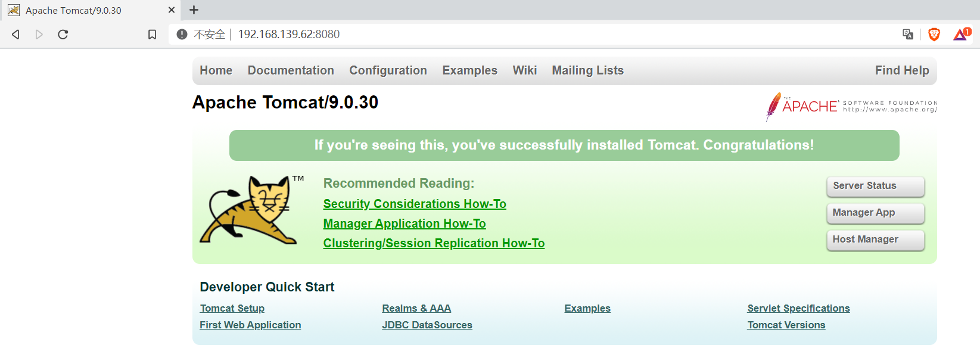This screenshot has height=351, width=980.
Task: Click the Apache Software Foundation logo
Action: 851,107
